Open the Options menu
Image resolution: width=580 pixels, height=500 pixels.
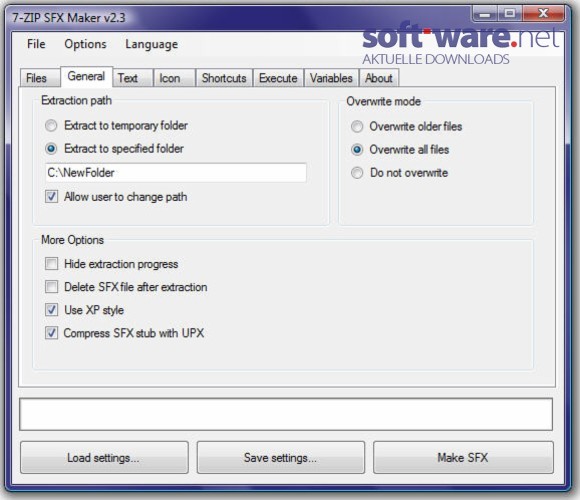point(85,44)
